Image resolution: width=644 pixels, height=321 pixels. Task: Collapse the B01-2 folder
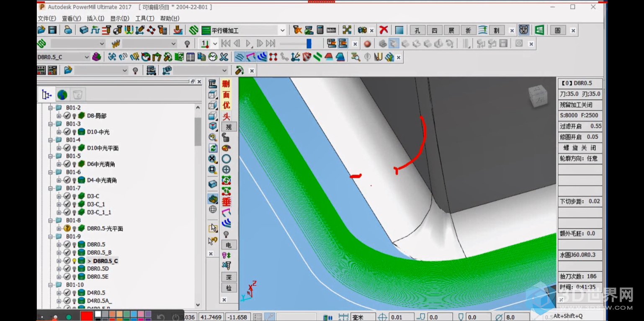pyautogui.click(x=50, y=108)
